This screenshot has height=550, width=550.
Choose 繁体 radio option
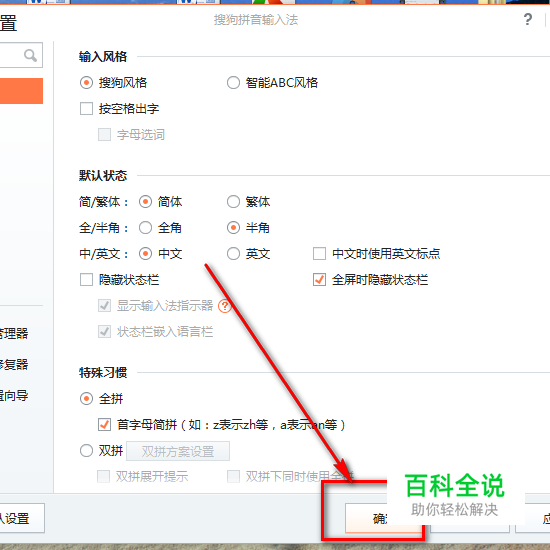pos(233,202)
